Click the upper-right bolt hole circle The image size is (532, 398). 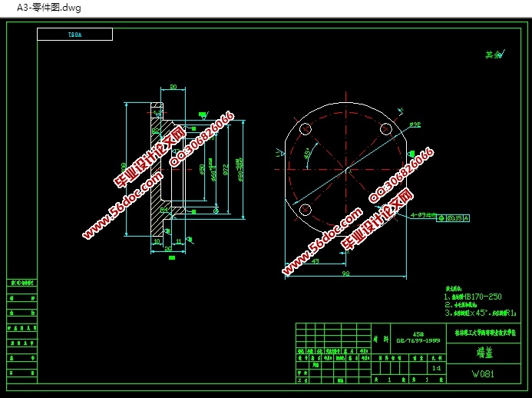[385, 128]
